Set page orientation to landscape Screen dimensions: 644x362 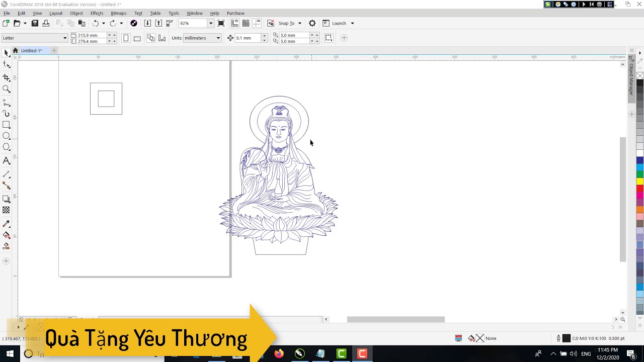click(x=137, y=38)
